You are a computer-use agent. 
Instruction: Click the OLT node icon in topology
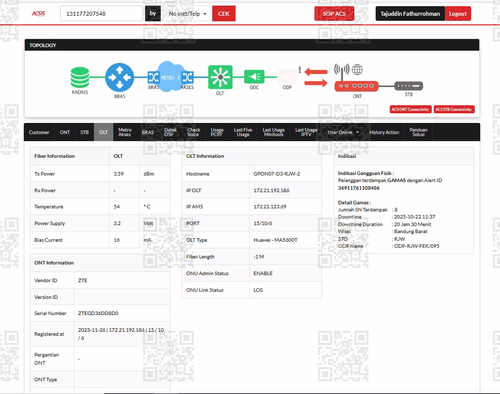pyautogui.click(x=220, y=77)
